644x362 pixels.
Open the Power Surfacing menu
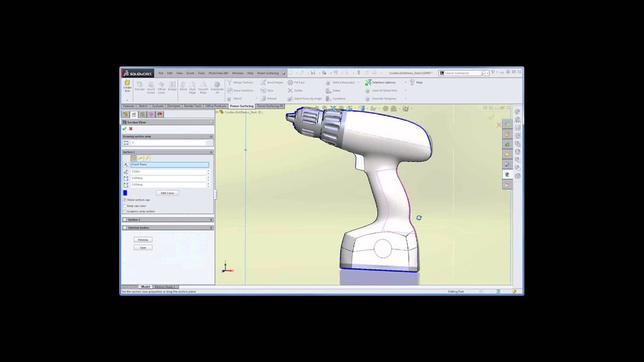pyautogui.click(x=268, y=73)
